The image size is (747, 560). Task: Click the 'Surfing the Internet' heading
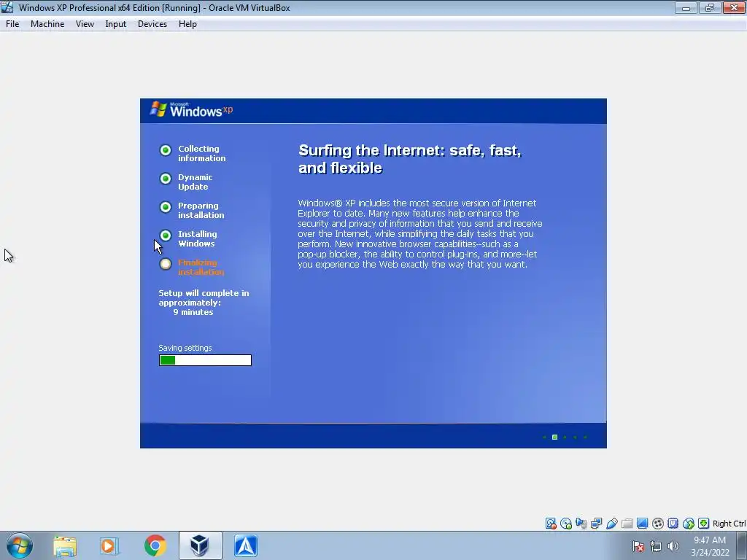(x=410, y=159)
